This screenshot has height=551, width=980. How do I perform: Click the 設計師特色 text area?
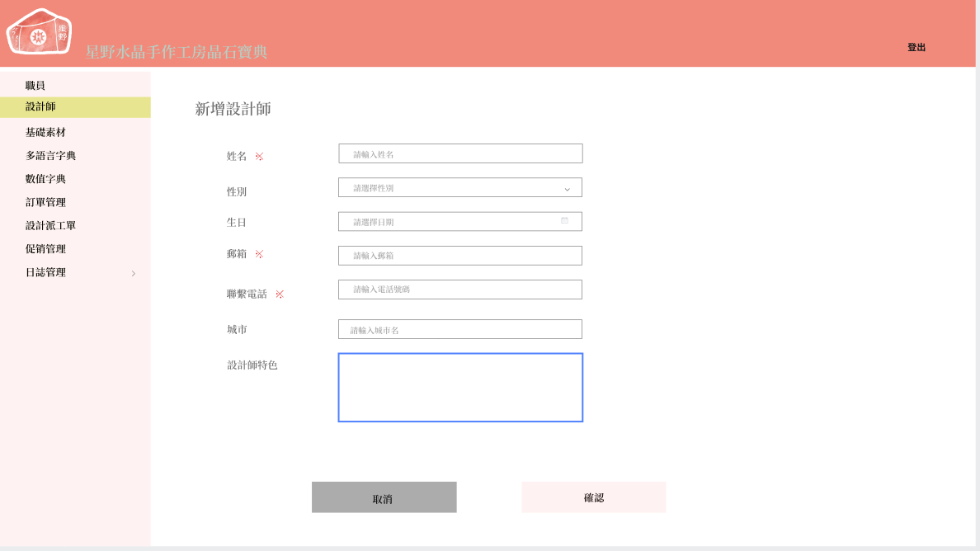click(x=460, y=388)
